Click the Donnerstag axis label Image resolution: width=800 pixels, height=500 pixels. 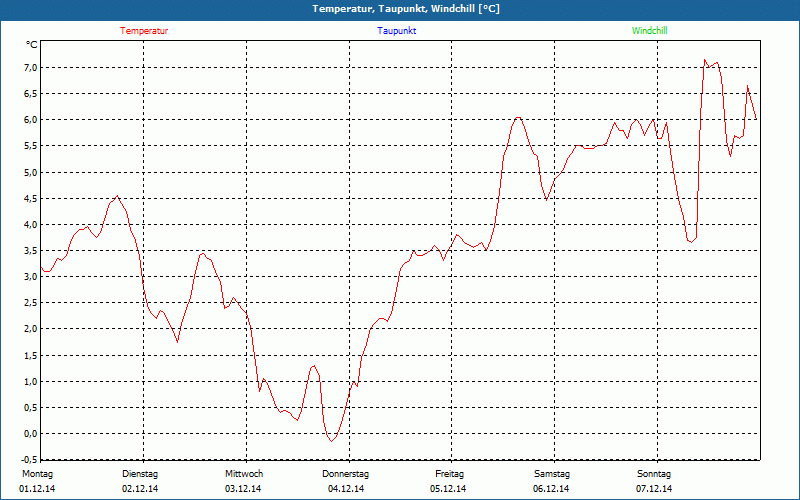pos(345,474)
